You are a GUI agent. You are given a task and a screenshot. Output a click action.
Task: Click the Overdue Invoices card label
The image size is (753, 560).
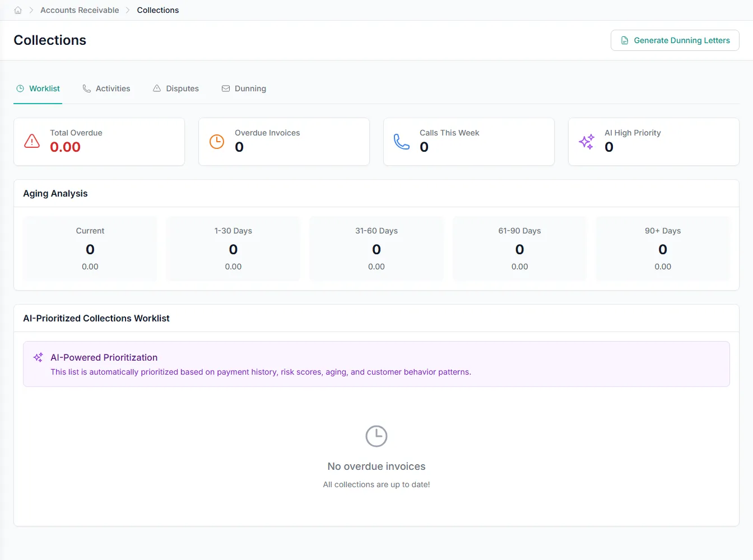point(267,133)
